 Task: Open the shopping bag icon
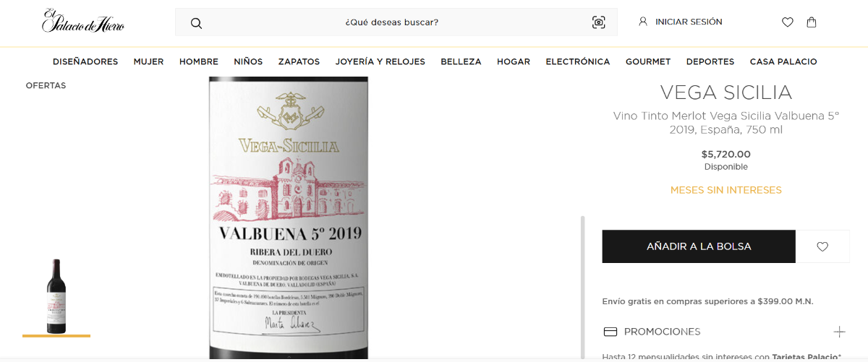[812, 22]
